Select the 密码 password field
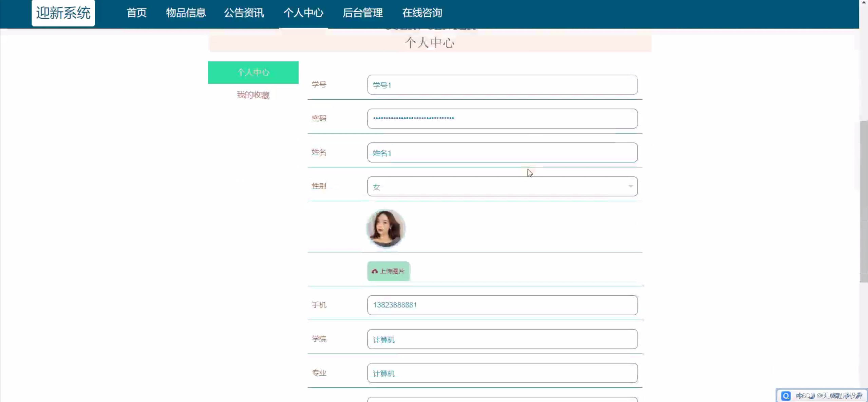The width and height of the screenshot is (868, 402). point(502,119)
